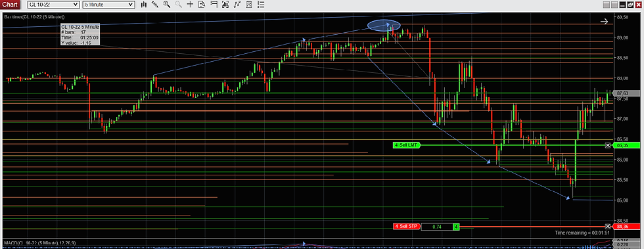
Task: Open the CL 10-22 instrument dropdown
Action: pyautogui.click(x=53, y=5)
